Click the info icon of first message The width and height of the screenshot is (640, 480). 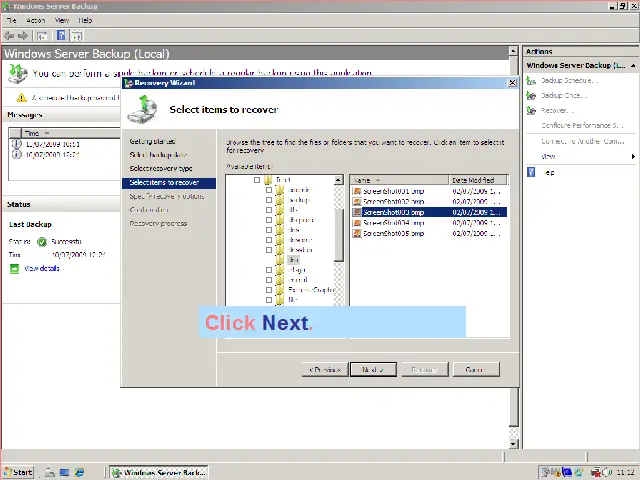tap(16, 144)
